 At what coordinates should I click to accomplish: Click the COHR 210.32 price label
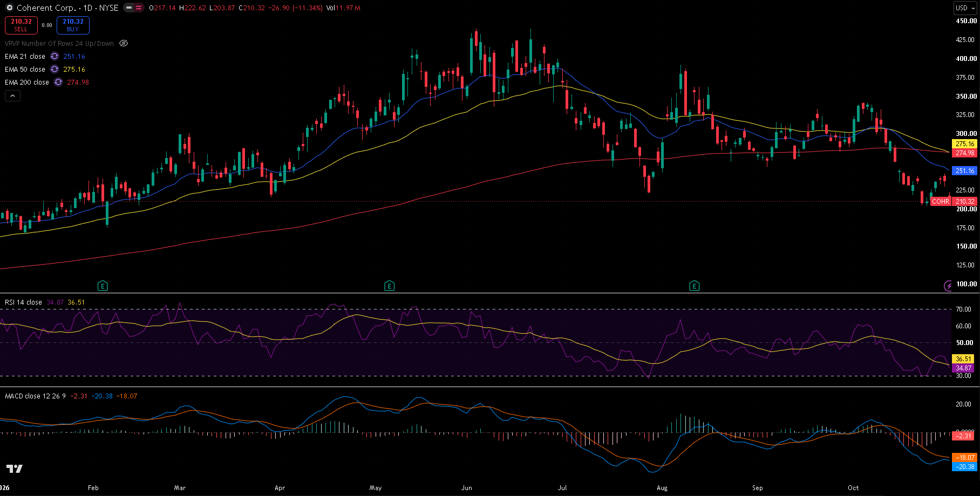(954, 202)
